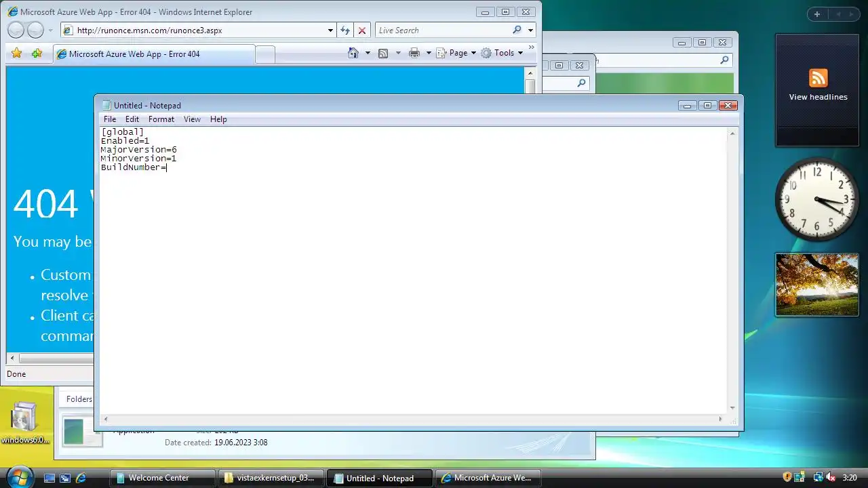Open Live Search provider dropdown arrow
The width and height of the screenshot is (868, 488).
point(530,30)
